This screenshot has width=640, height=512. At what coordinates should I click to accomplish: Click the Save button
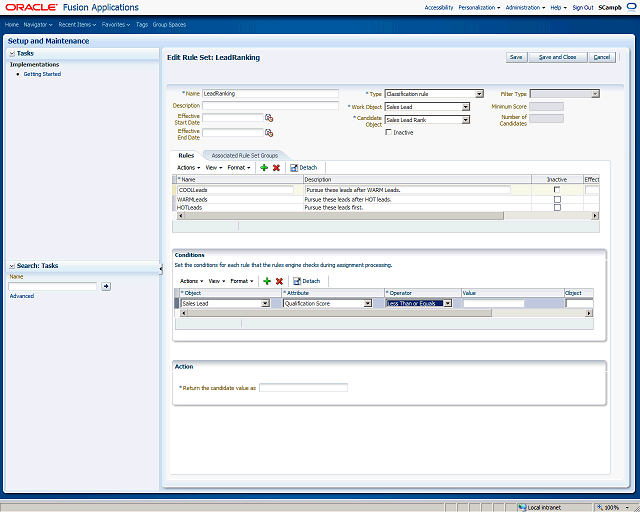[516, 57]
